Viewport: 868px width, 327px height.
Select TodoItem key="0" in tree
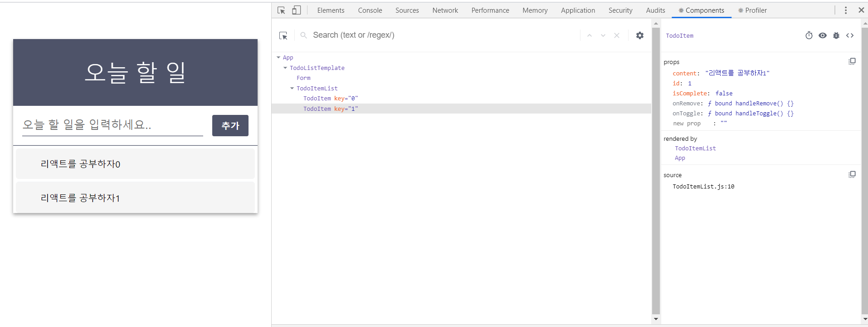point(331,99)
